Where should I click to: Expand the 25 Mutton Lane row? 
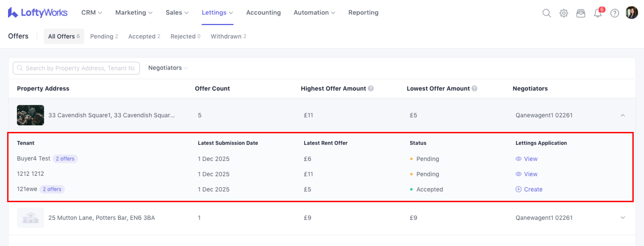coord(623,218)
